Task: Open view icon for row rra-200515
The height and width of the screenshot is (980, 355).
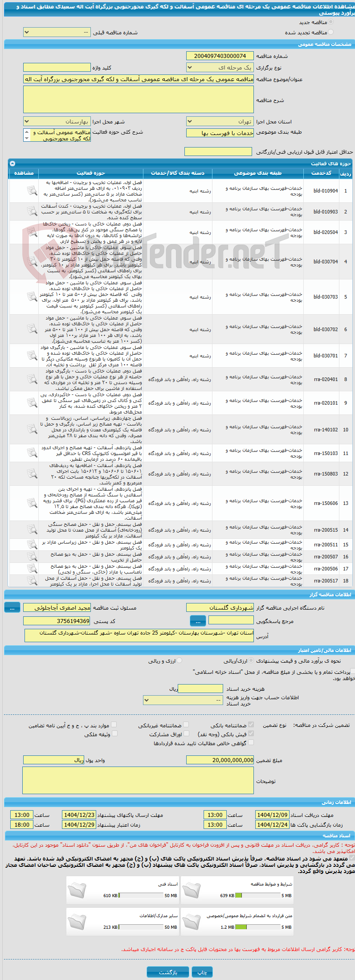Action: tap(32, 530)
